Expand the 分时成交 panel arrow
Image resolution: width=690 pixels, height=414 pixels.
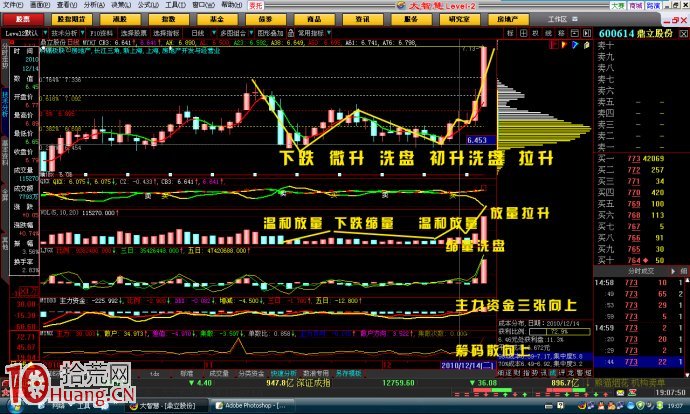673,271
